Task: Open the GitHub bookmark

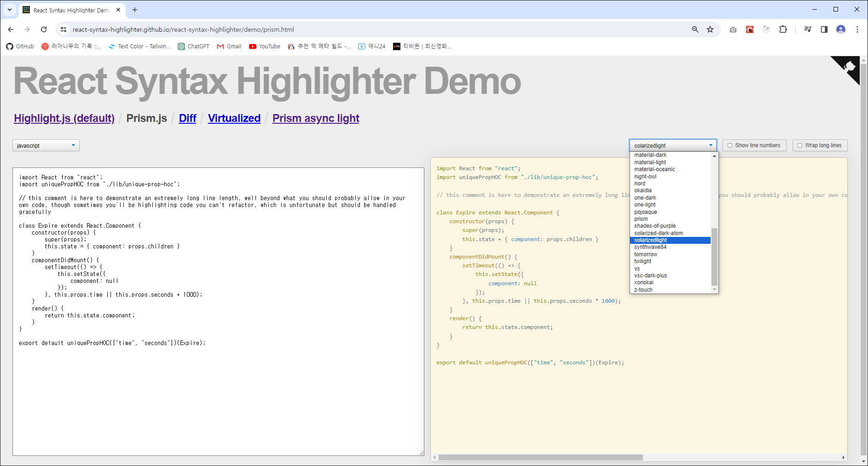Action: (20, 46)
